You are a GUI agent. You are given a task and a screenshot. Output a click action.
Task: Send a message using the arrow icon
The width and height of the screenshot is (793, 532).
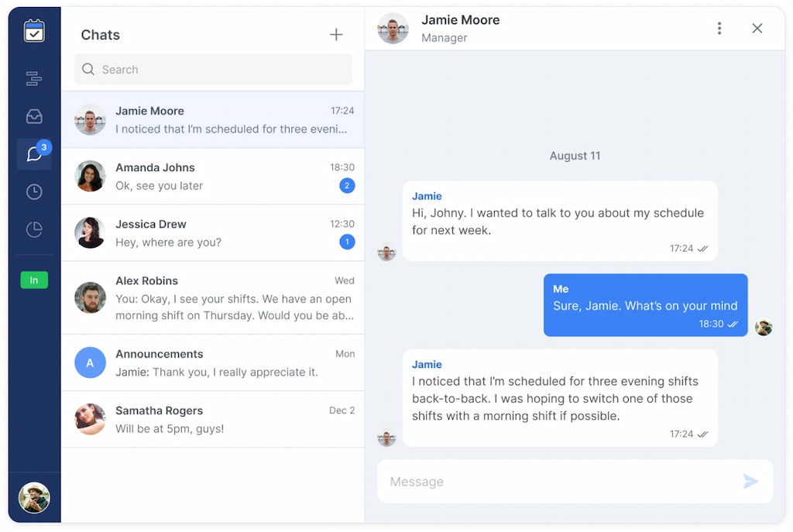coord(750,481)
